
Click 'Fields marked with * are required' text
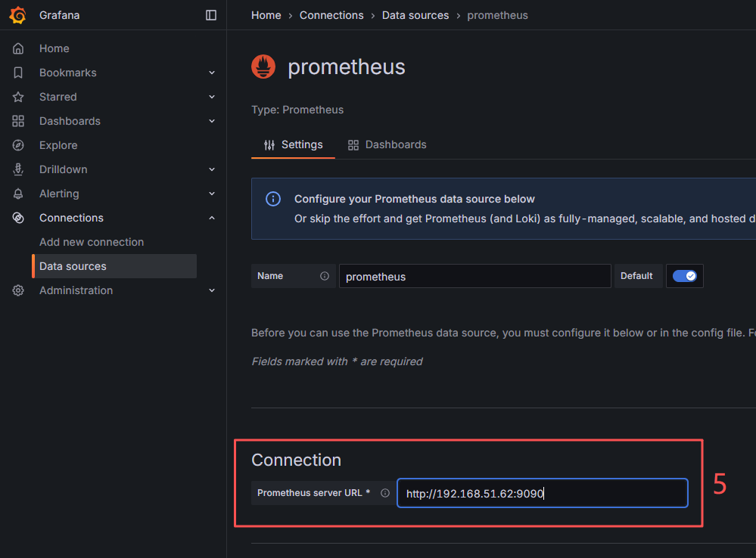337,361
